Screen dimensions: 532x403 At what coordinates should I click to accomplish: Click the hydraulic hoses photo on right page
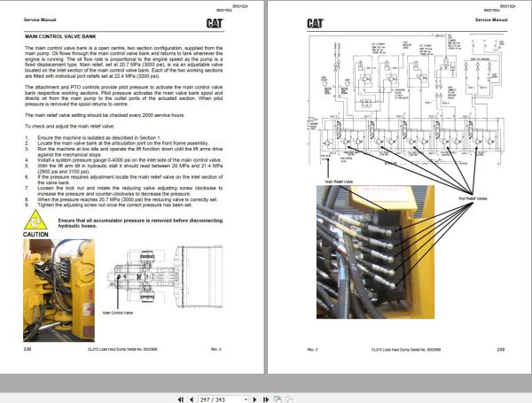[x=375, y=252]
